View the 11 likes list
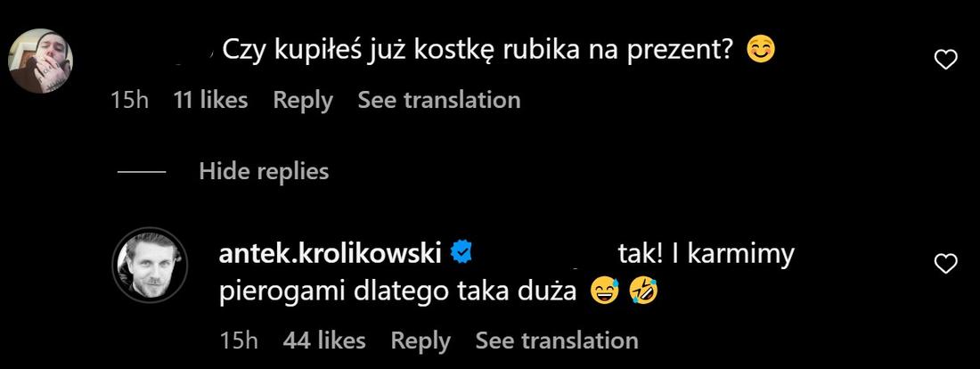 tap(210, 100)
